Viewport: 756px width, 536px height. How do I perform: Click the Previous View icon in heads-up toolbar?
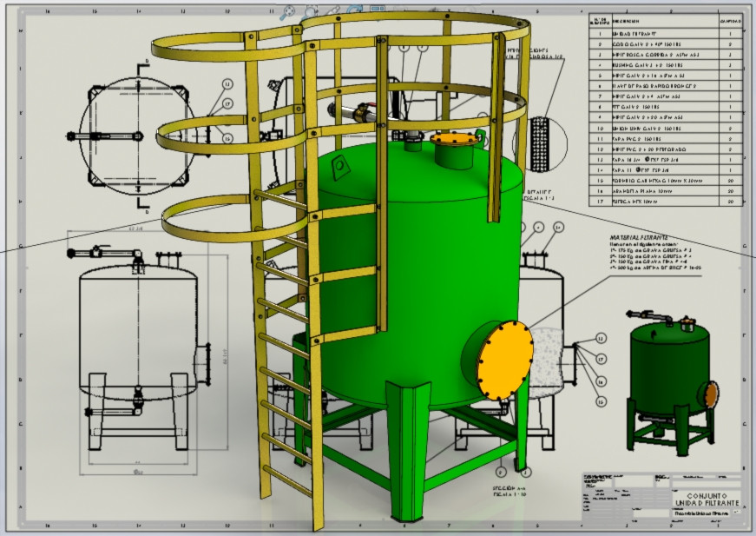(333, 10)
